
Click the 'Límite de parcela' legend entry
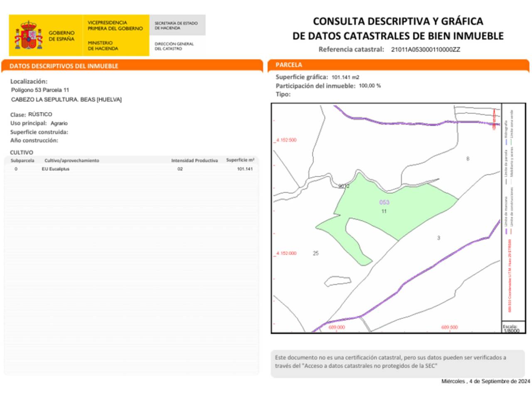coord(506,164)
